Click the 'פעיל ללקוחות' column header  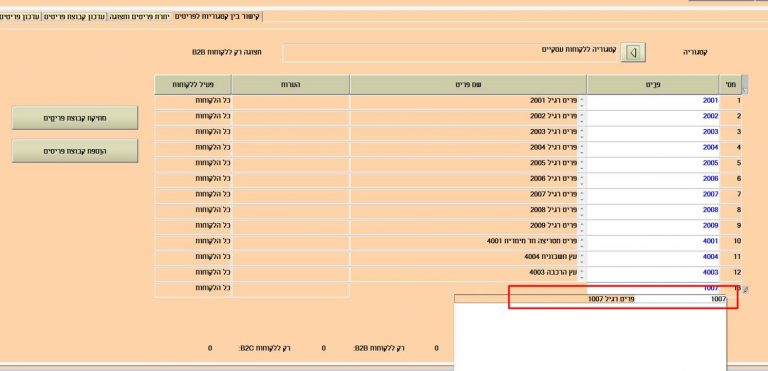click(193, 85)
